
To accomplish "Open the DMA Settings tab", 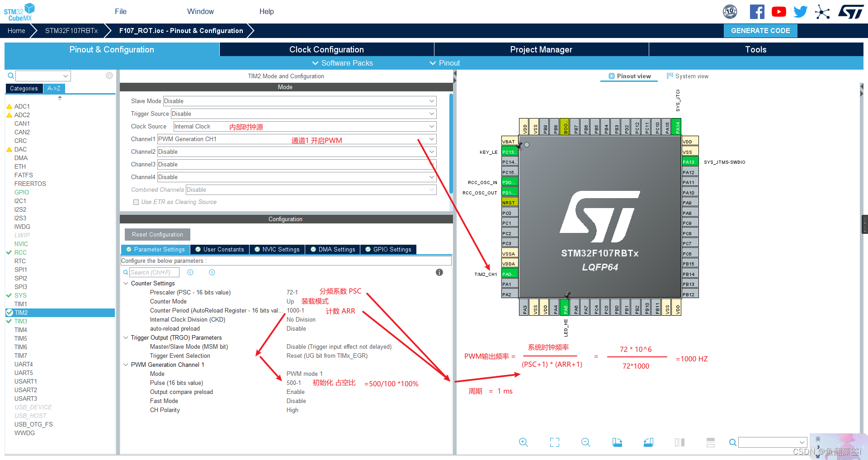I will pyautogui.click(x=333, y=249).
